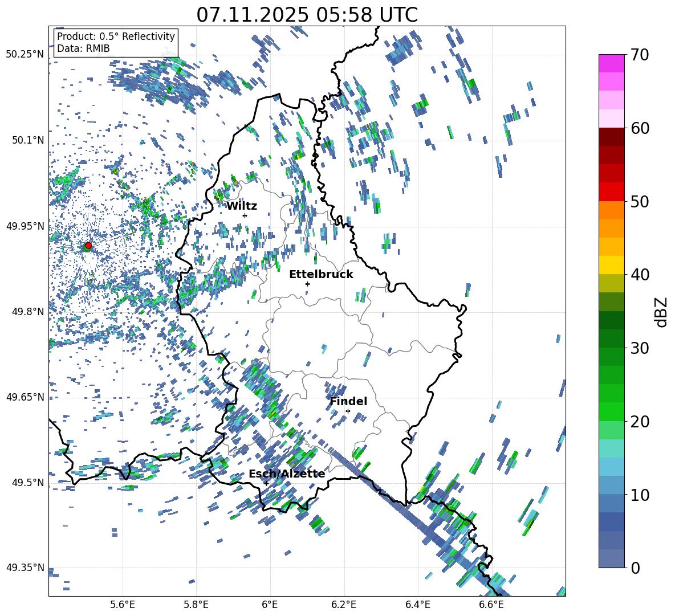Image resolution: width=675 pixels, height=616 pixels.
Task: Click the 70 tick on colorbar
Action: tap(640, 55)
